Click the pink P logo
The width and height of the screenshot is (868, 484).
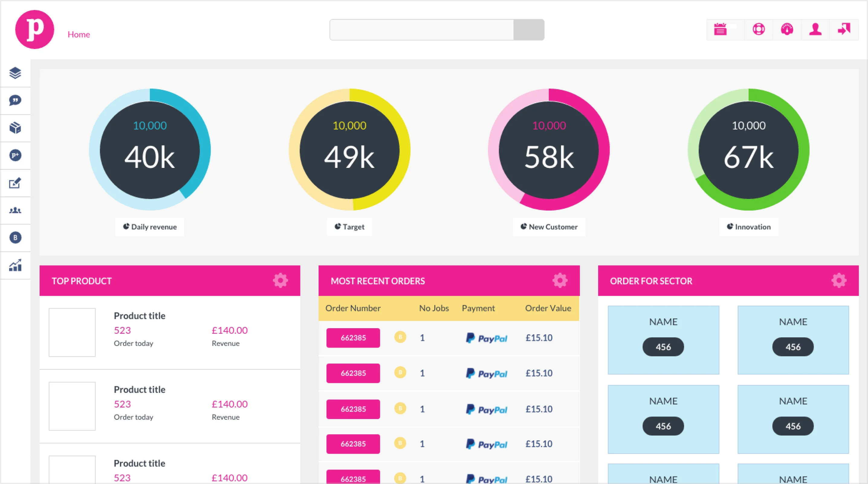click(x=35, y=29)
